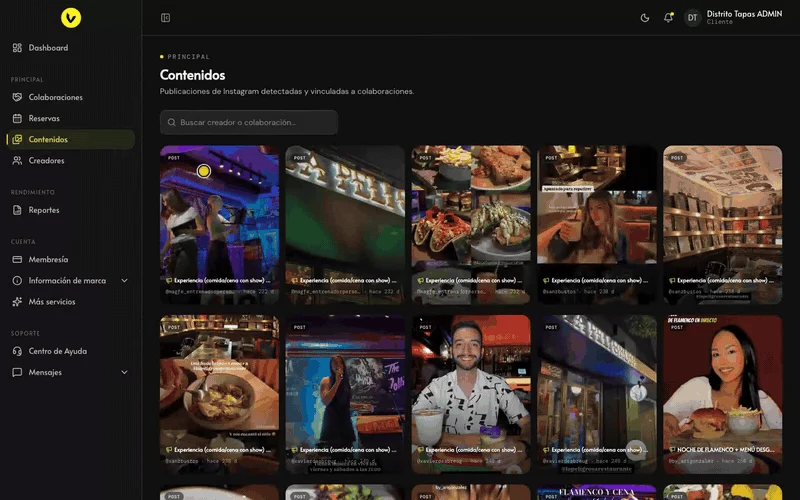
Task: Focus the Buscar creador o colaboración field
Action: [x=249, y=122]
